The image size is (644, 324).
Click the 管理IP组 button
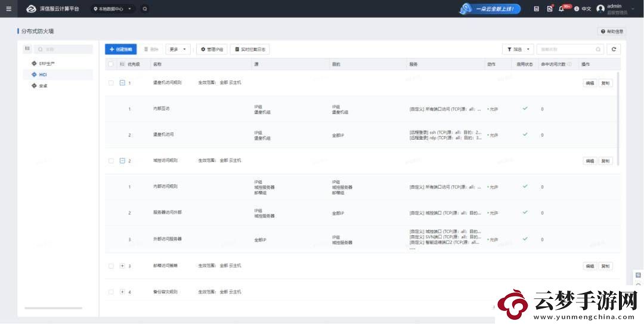[x=212, y=50]
